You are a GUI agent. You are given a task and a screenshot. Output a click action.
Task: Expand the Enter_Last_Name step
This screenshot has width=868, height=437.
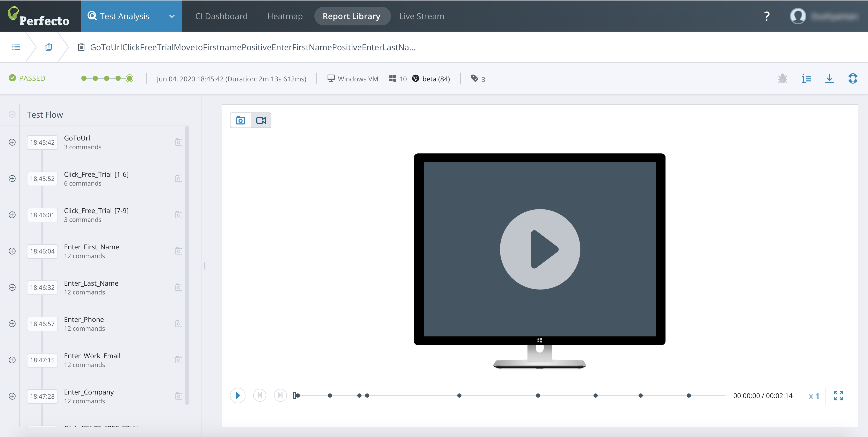[x=12, y=288]
